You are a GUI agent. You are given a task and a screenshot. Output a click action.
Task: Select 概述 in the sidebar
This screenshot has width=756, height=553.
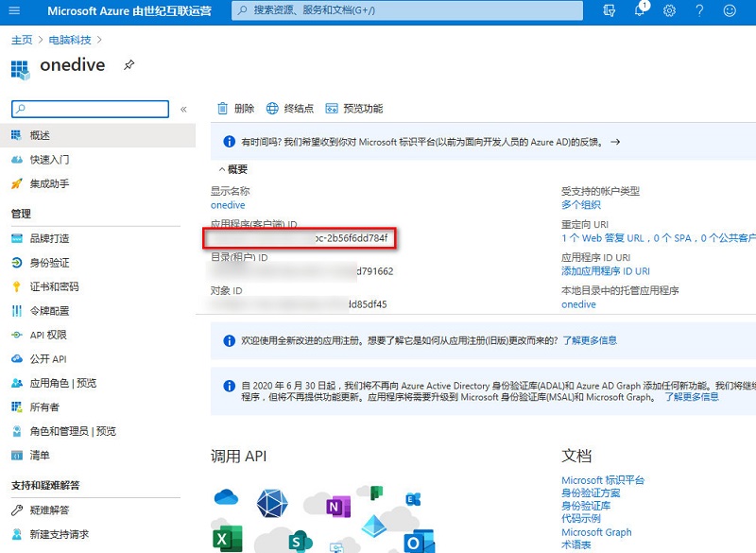pos(98,135)
